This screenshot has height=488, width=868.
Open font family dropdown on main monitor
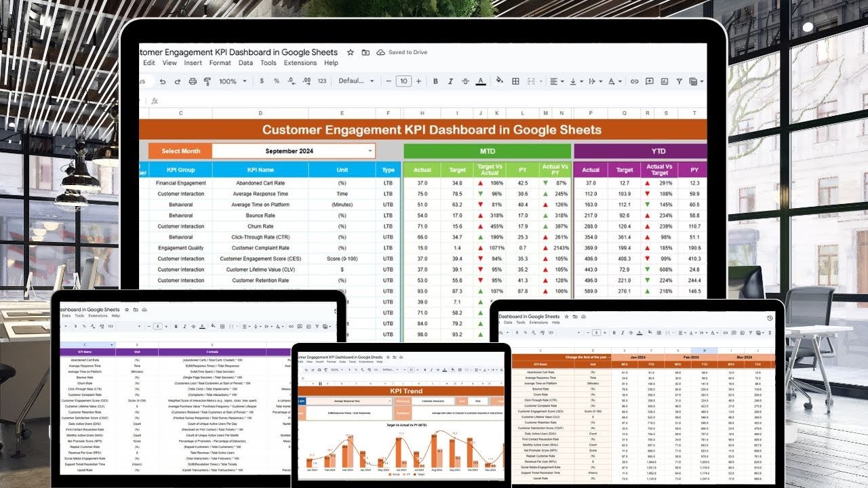357,81
